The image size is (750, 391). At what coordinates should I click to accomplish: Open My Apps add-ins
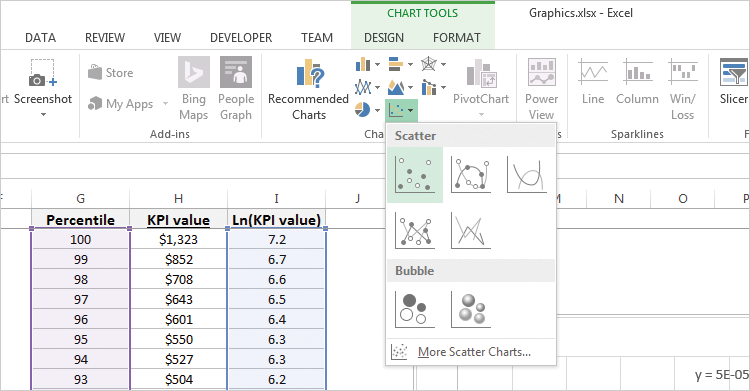[121, 104]
